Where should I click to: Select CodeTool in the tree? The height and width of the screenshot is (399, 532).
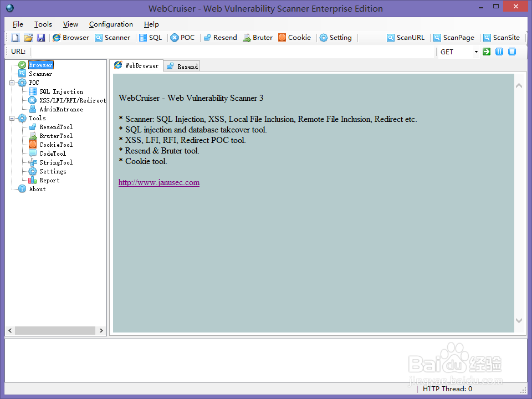[53, 154]
